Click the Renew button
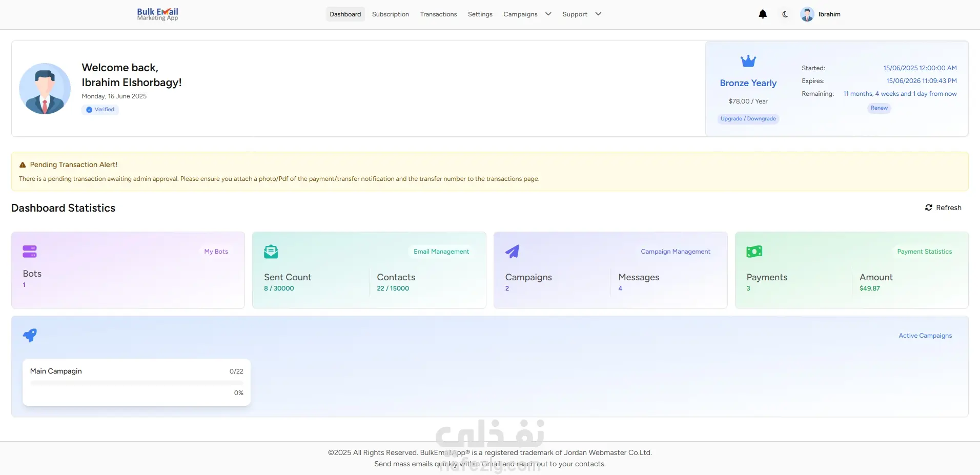This screenshot has height=475, width=980. (x=879, y=108)
